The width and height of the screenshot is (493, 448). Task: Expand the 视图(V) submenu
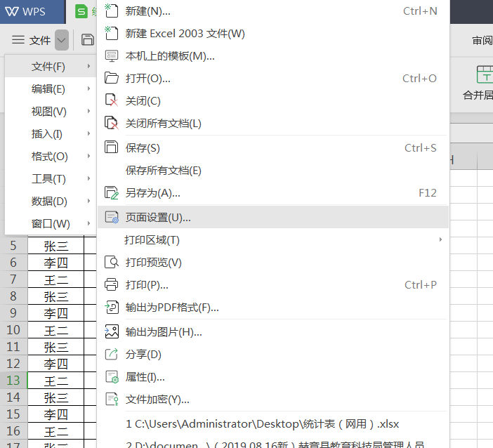tap(51, 111)
